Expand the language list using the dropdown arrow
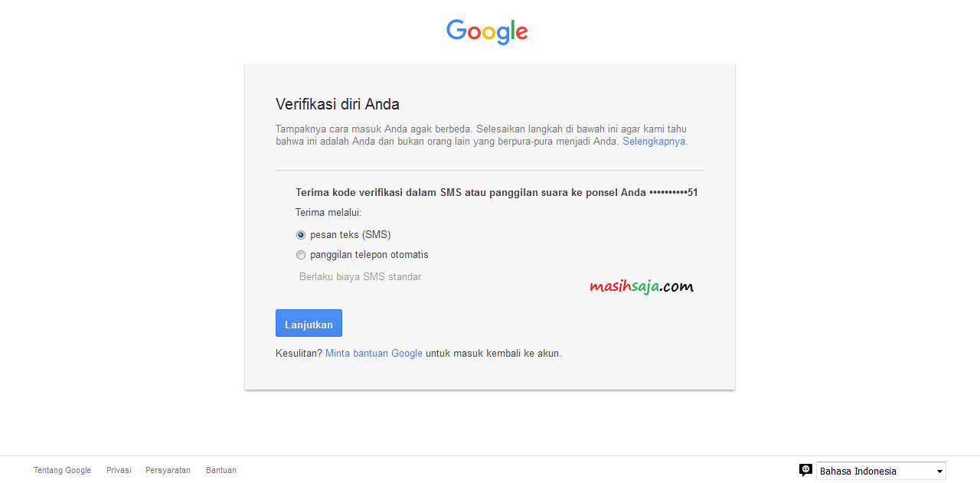Image resolution: width=980 pixels, height=483 pixels. [939, 472]
